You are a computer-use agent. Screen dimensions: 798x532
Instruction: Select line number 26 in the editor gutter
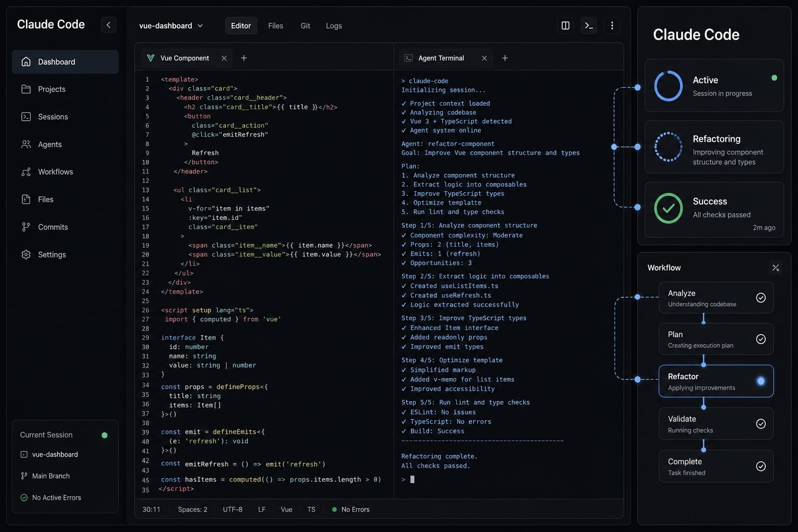click(x=145, y=310)
